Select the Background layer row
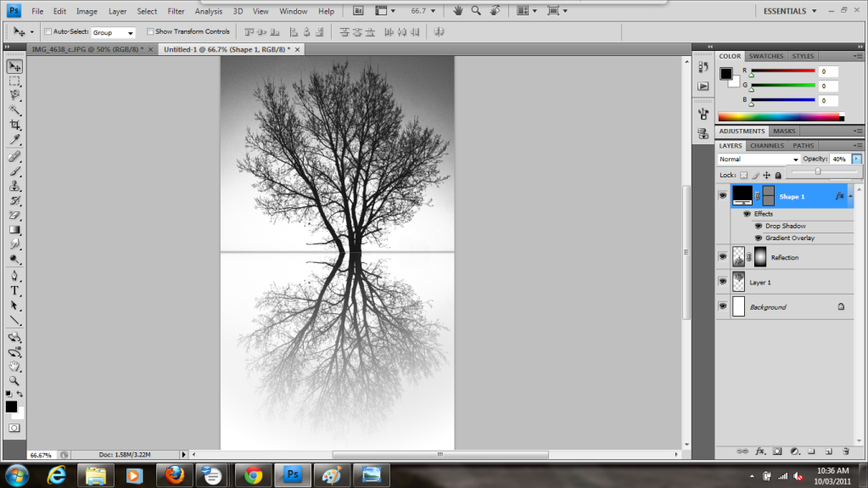Viewport: 868px width, 488px height. pos(784,306)
